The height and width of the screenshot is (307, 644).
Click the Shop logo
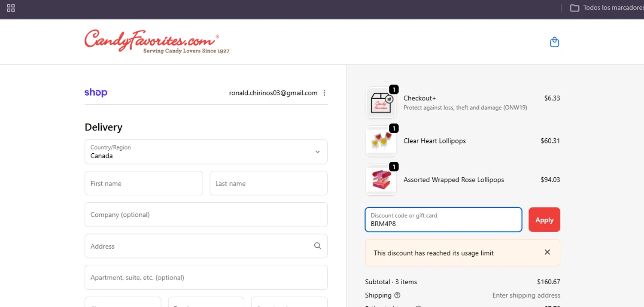[x=96, y=92]
